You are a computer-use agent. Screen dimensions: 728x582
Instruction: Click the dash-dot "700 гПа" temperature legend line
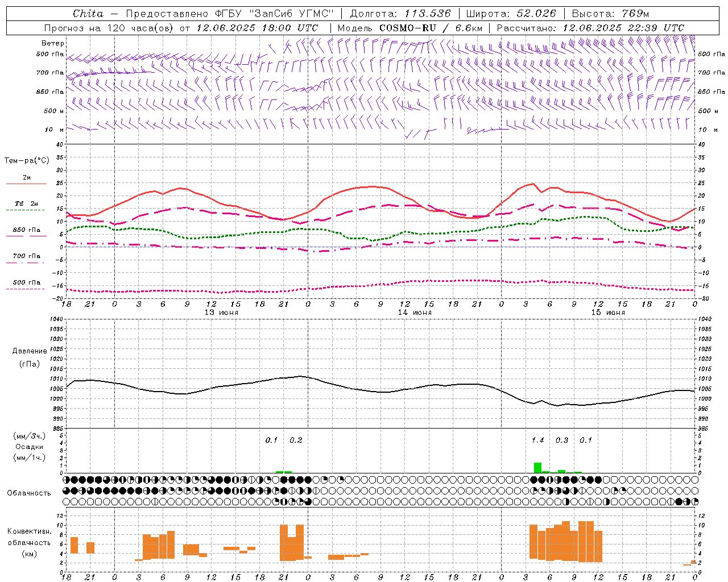coord(26,263)
